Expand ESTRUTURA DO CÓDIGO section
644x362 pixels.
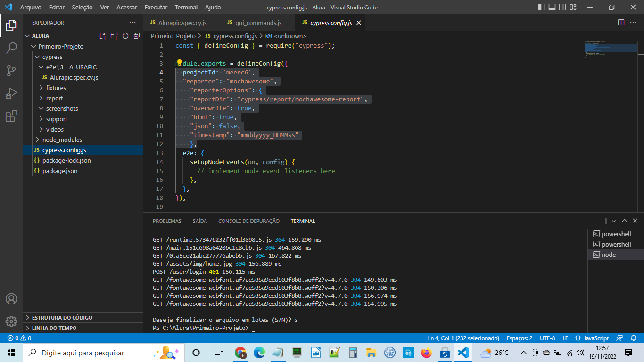tap(83, 317)
